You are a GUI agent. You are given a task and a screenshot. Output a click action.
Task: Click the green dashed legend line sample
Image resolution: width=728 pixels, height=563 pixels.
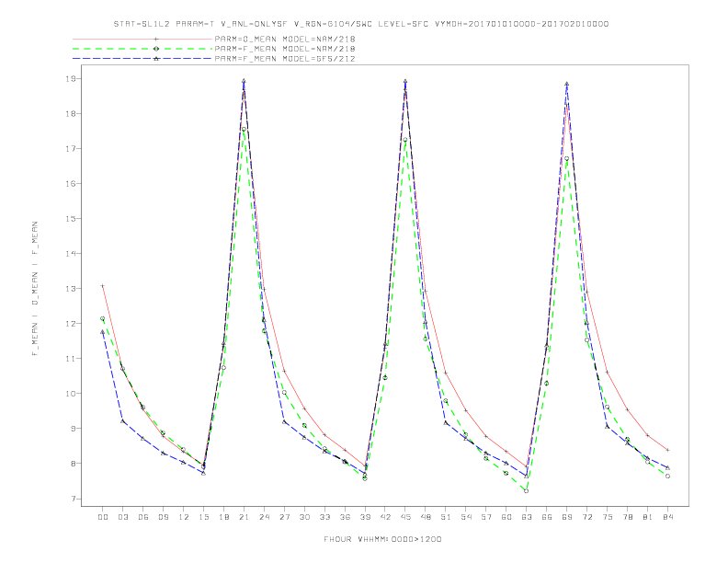click(142, 49)
